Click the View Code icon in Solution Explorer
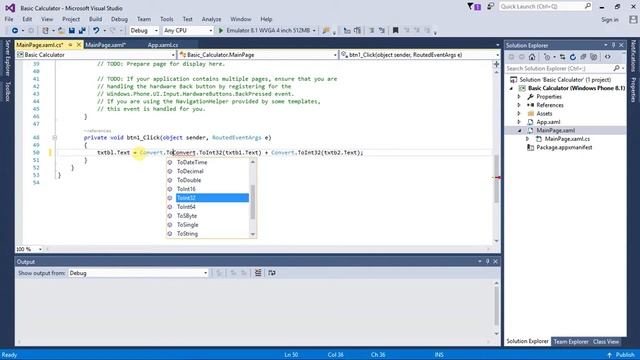The width and height of the screenshot is (640, 360). pyautogui.click(x=608, y=57)
